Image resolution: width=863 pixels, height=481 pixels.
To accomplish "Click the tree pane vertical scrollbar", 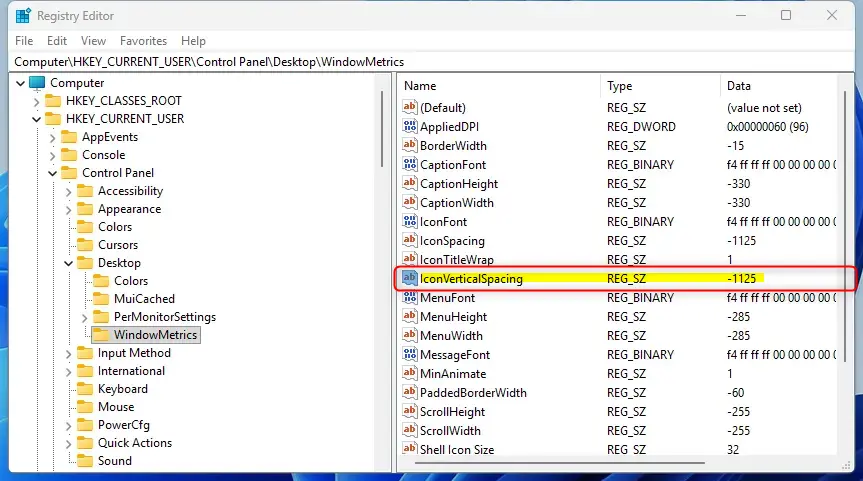I will tap(381, 130).
